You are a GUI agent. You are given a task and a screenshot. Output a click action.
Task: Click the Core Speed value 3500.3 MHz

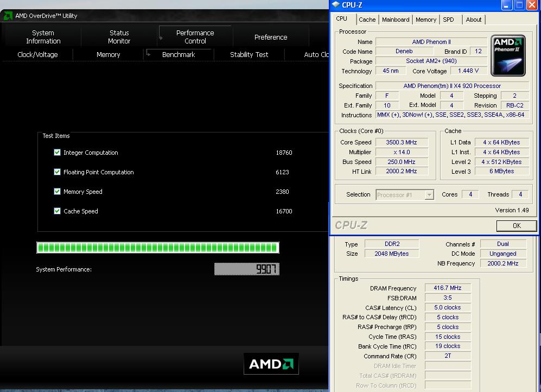pos(402,142)
